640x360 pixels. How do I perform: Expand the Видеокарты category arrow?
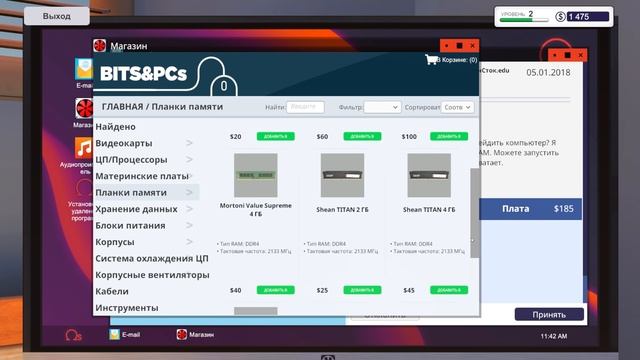click(x=189, y=143)
